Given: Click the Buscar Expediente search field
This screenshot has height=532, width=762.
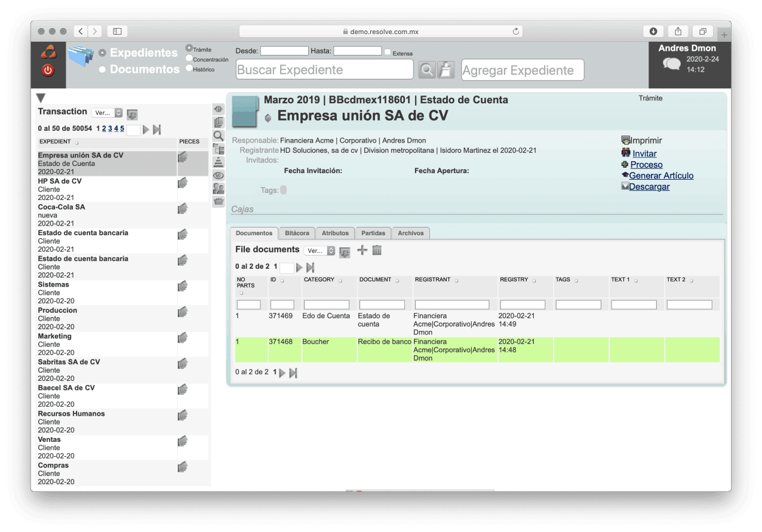Looking at the screenshot, I should coord(324,70).
